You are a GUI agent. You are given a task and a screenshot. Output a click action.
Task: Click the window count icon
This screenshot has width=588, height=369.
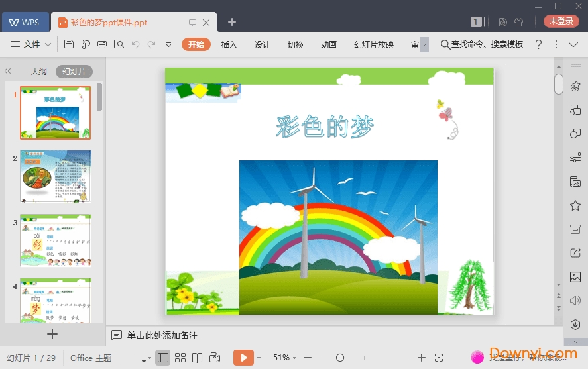pyautogui.click(x=477, y=22)
